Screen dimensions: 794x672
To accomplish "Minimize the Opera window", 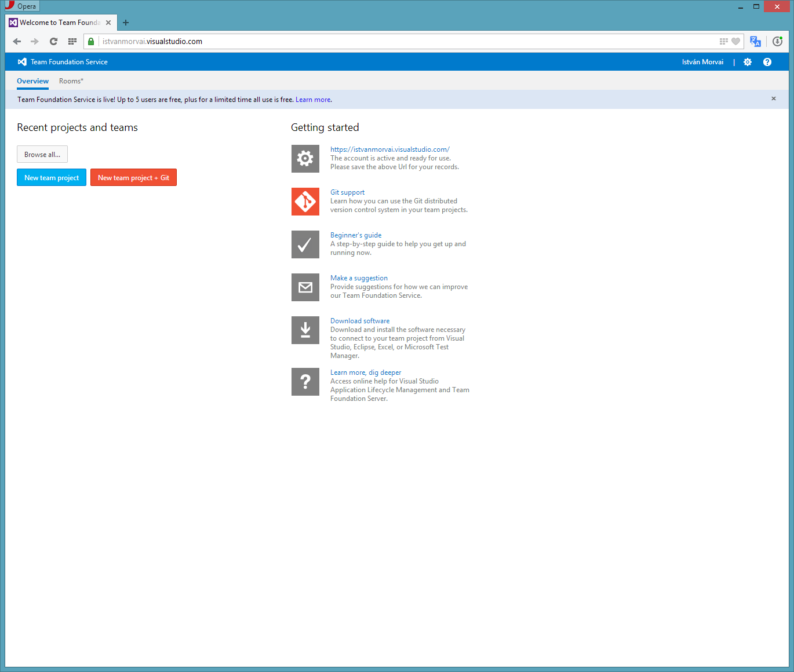I will [x=741, y=6].
